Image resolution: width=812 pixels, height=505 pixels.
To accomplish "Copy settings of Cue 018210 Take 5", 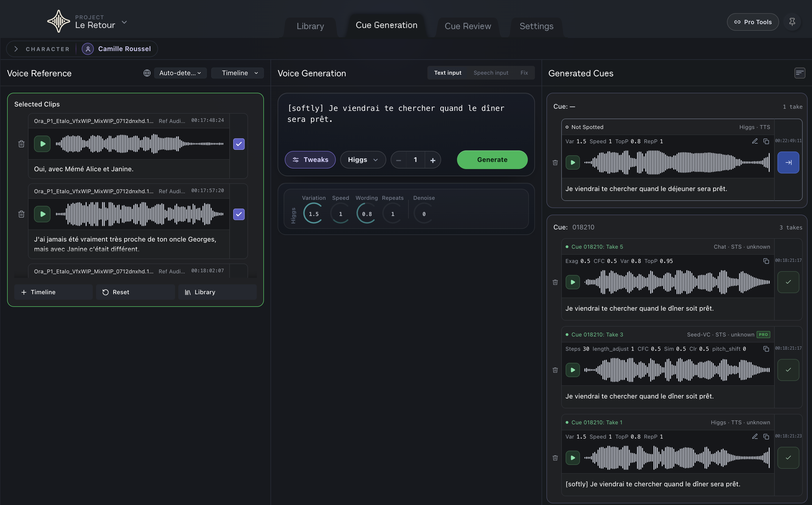I will 766,261.
